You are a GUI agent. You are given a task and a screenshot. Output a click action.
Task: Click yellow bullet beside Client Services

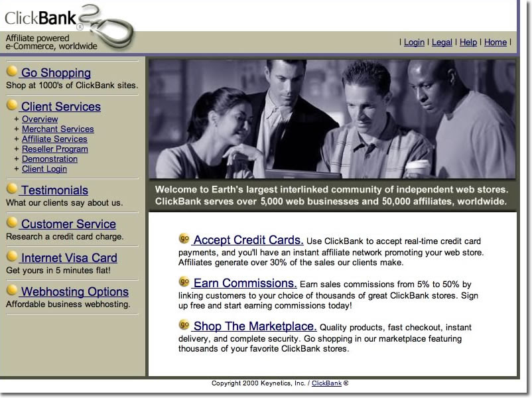pyautogui.click(x=12, y=105)
